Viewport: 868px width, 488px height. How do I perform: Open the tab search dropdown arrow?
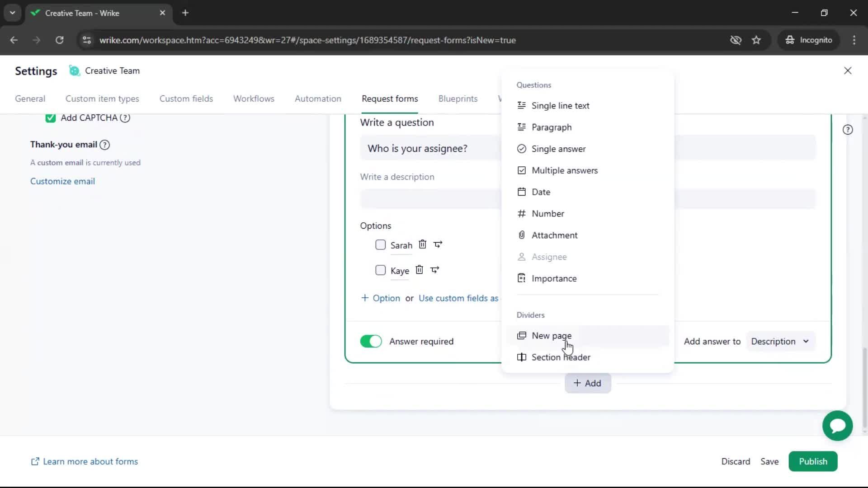point(13,13)
